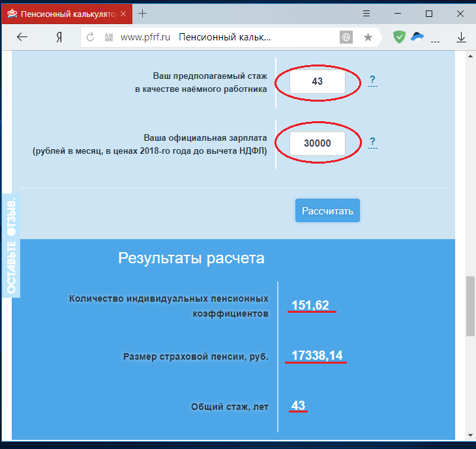
Task: Minimize the browser window
Action: [x=398, y=14]
